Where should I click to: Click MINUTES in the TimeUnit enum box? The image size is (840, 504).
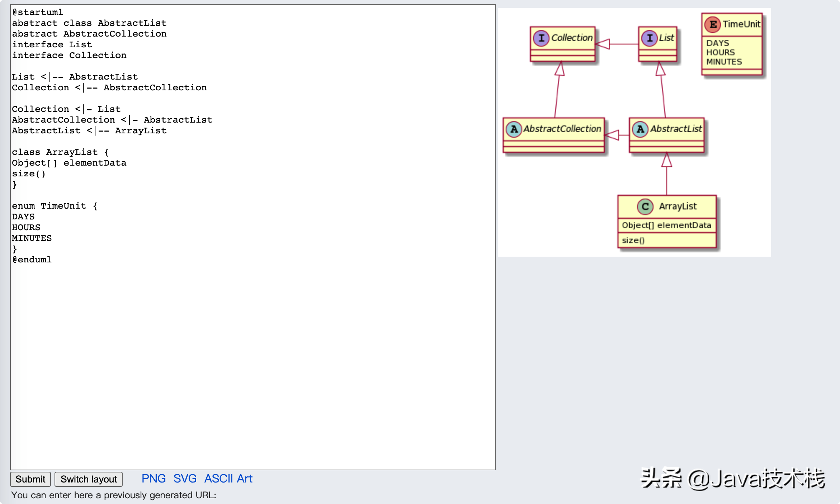pos(724,62)
